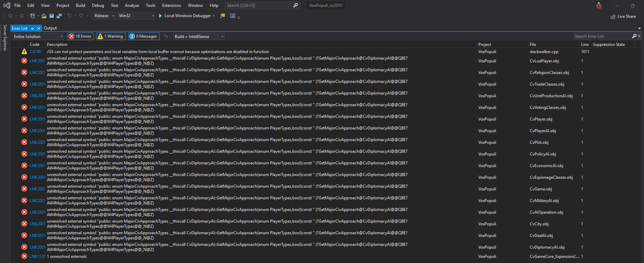Sort by the Suppression State column header
Screen dimensions: 644x263
click(x=609, y=45)
